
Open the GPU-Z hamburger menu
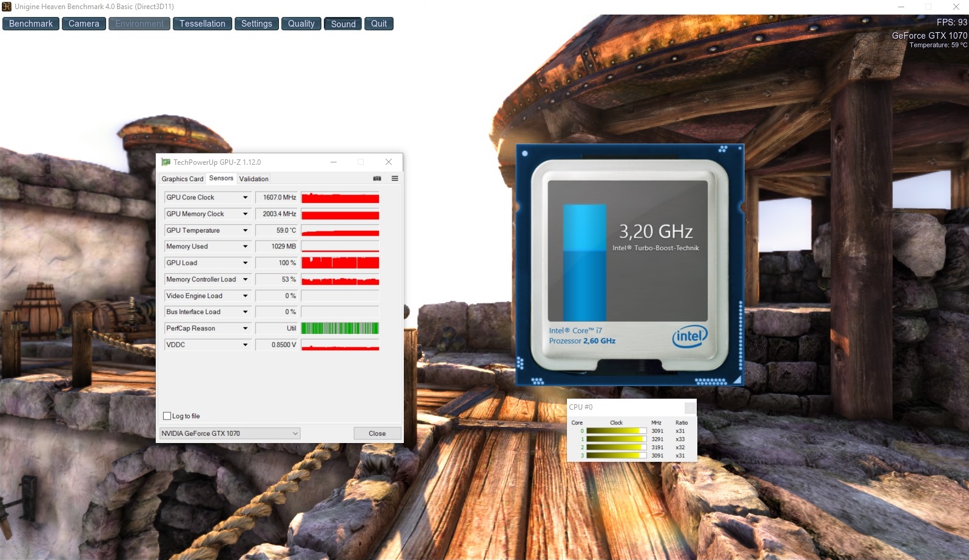click(395, 179)
